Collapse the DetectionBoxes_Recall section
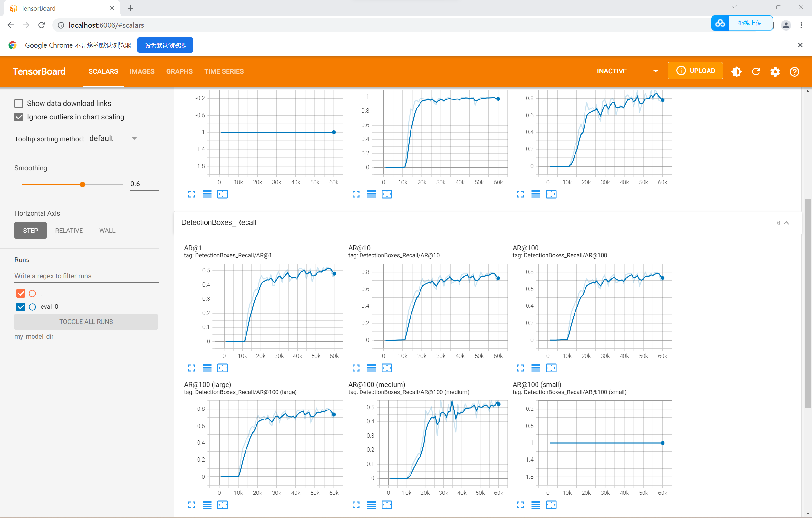 click(x=786, y=223)
